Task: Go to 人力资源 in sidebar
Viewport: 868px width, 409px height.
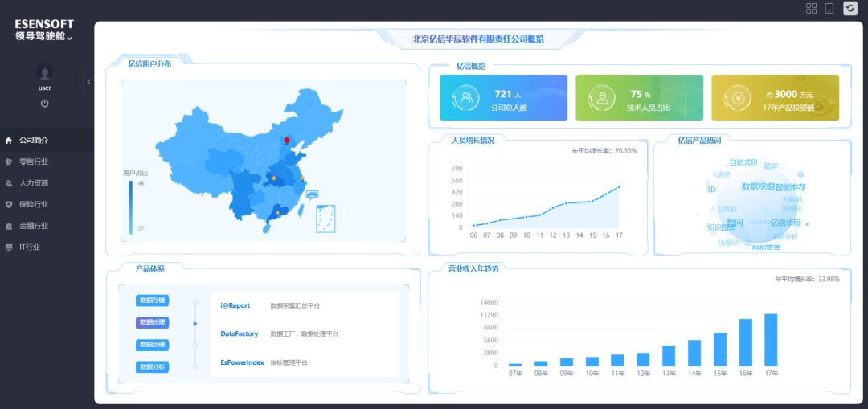Action: [34, 183]
